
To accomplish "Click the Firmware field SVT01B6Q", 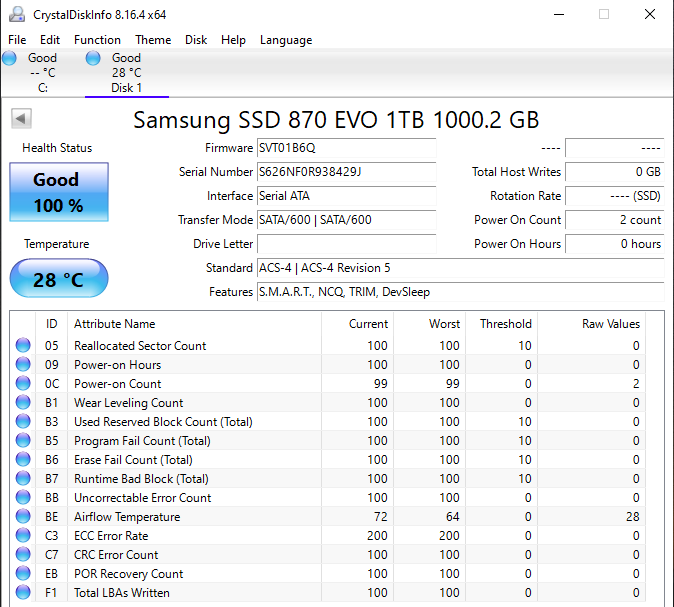I will pos(346,148).
